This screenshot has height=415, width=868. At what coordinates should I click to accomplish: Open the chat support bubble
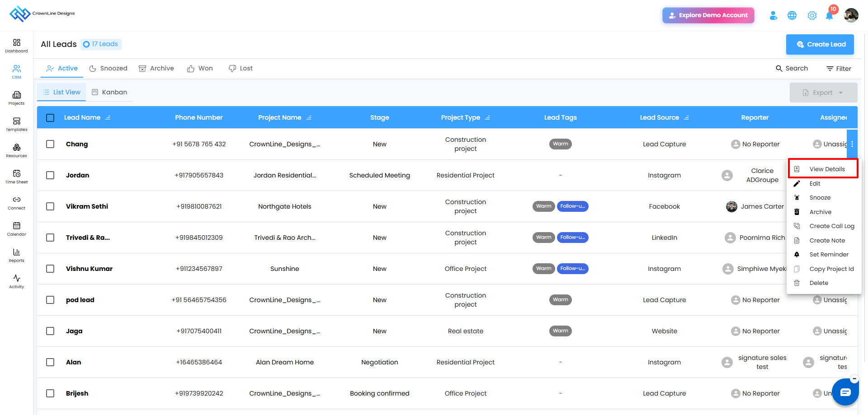coord(845,392)
